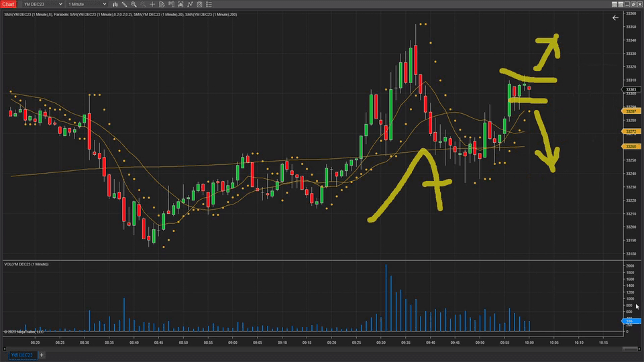Image resolution: width=644 pixels, height=362 pixels.
Task: Click the 08:30 time axis label
Action: [x=85, y=343]
